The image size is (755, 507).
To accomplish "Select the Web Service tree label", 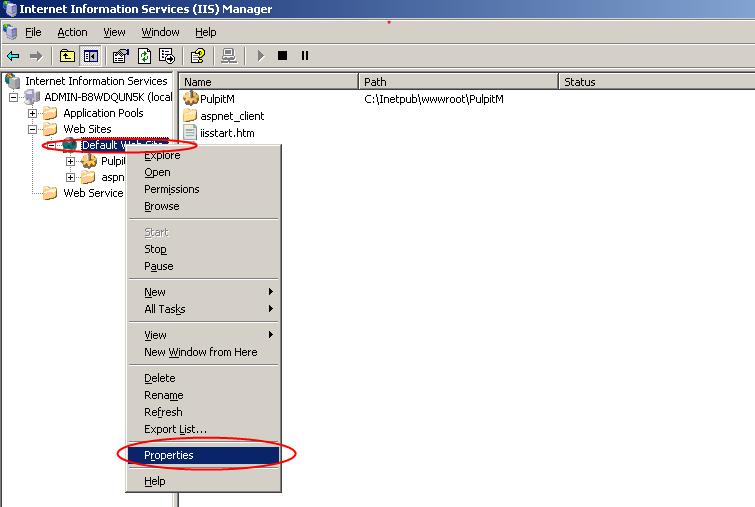I will [93, 193].
